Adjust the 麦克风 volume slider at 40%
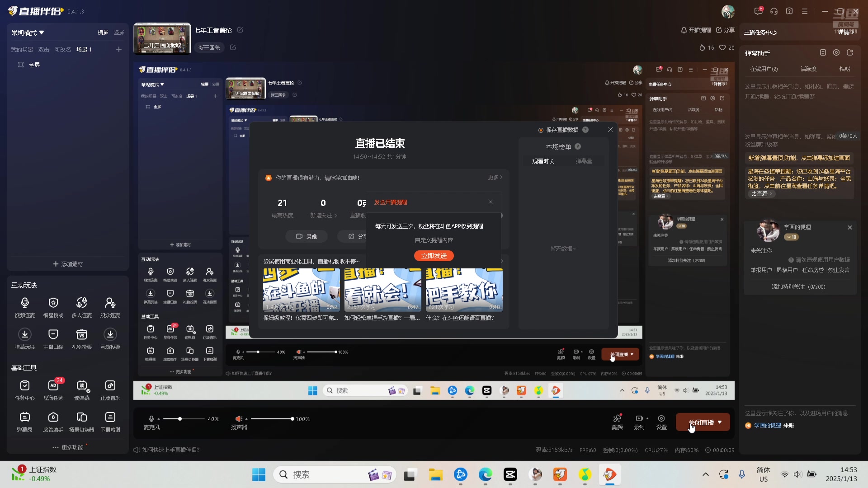868x488 pixels. point(180,419)
